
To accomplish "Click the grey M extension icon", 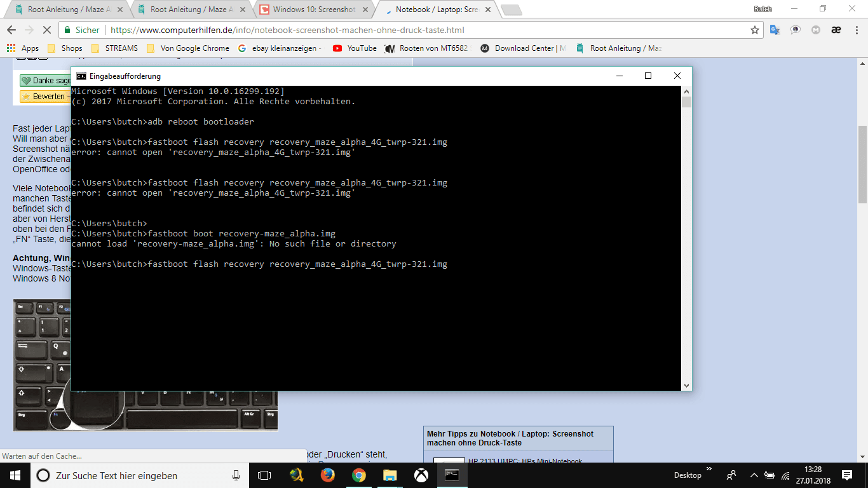I will click(x=816, y=30).
